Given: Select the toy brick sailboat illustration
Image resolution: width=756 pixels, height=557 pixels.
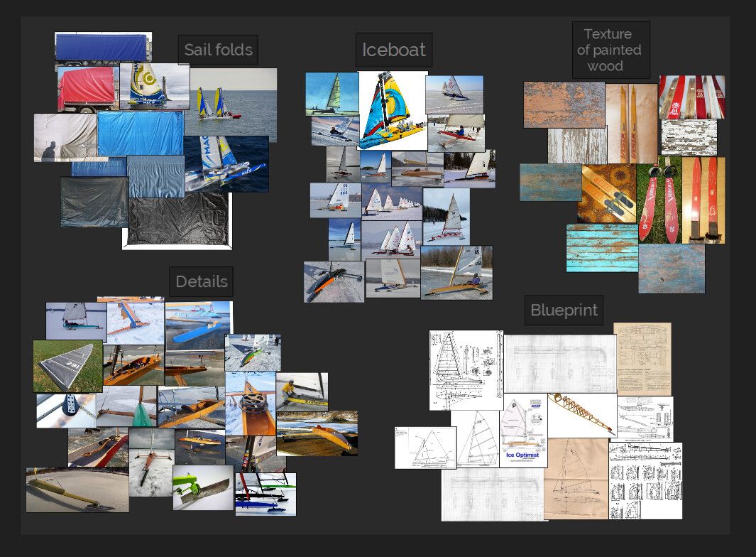Looking at the screenshot, I should (392, 110).
